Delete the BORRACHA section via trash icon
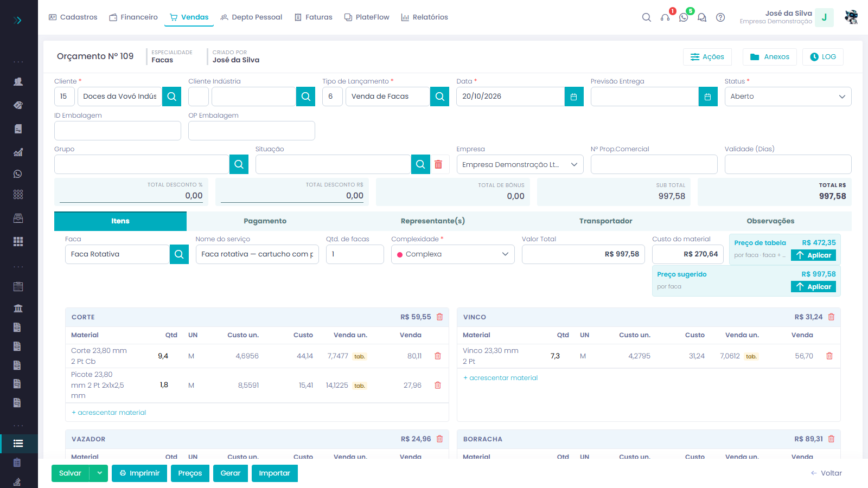The image size is (868, 488). pos(832,439)
